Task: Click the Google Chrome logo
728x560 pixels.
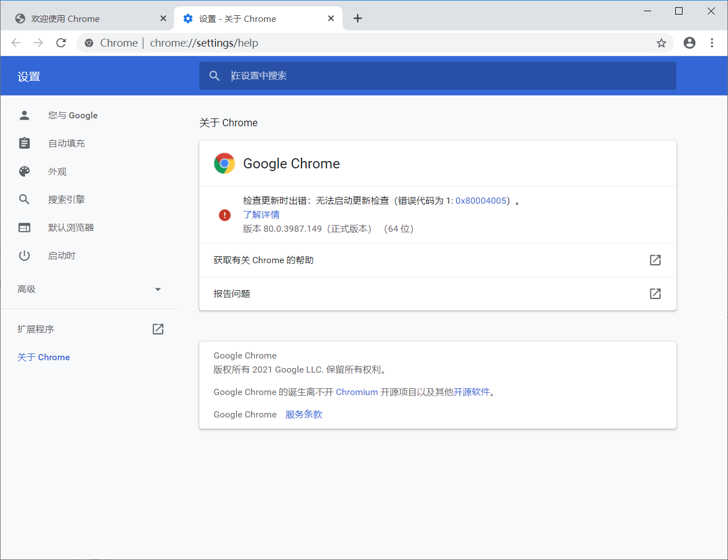Action: [225, 163]
